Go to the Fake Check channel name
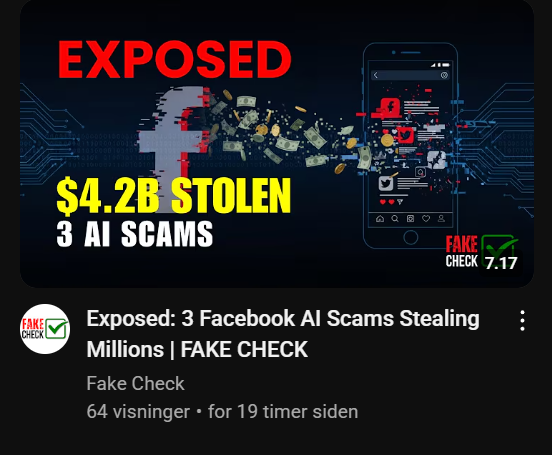 136,383
